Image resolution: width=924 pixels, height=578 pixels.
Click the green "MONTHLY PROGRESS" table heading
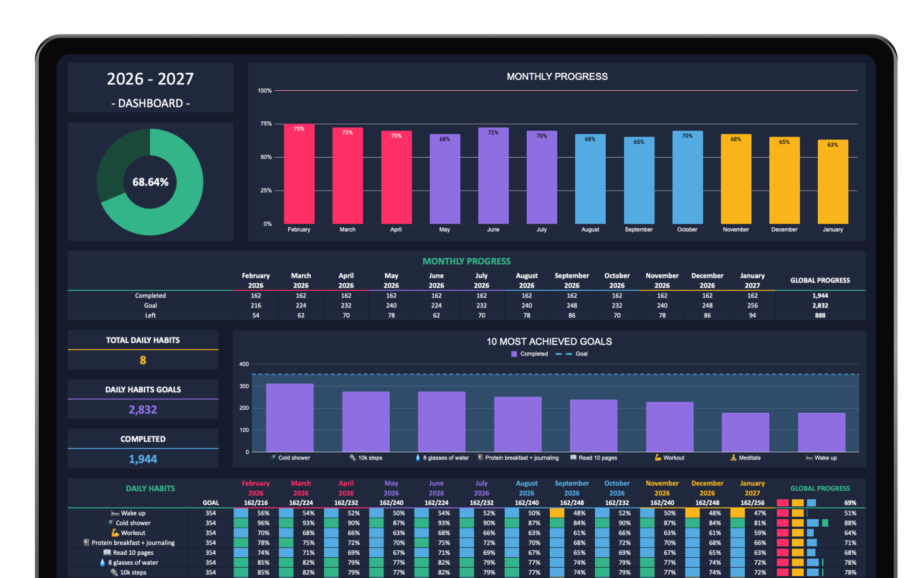point(467,261)
